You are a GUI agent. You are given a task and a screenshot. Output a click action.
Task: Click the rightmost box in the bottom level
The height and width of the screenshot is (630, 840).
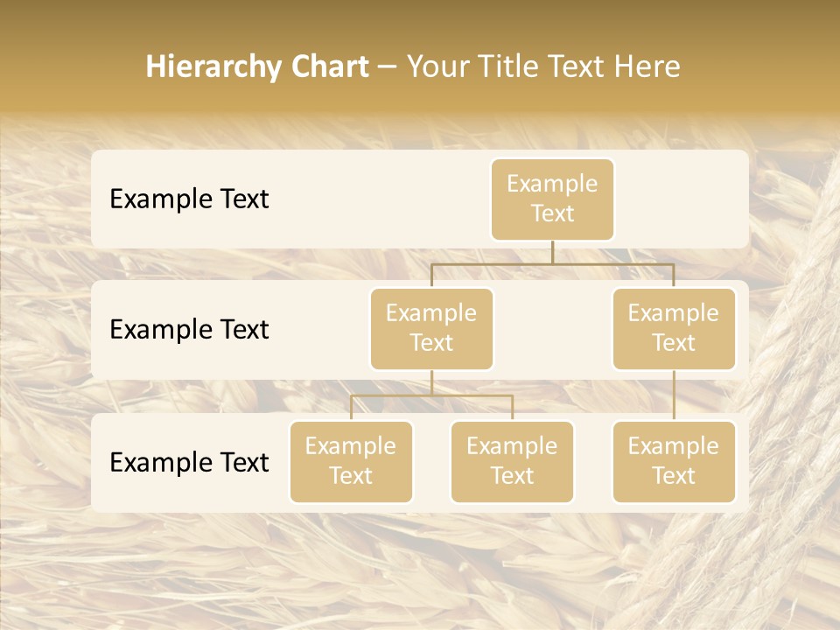(x=674, y=461)
